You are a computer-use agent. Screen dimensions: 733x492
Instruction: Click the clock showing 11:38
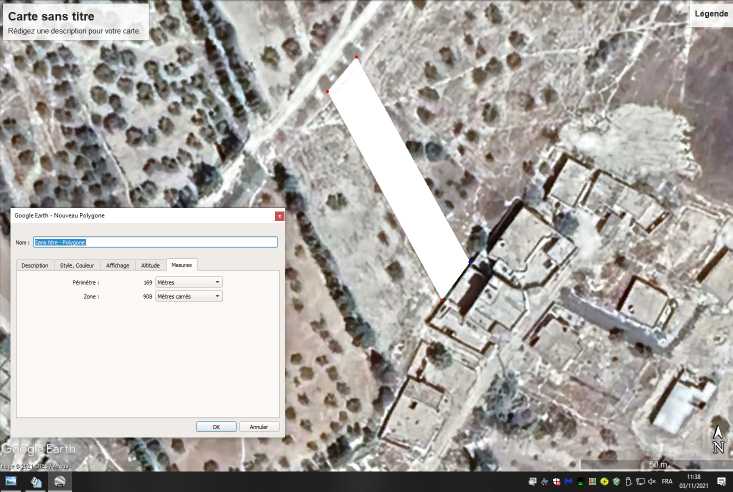coord(694,477)
